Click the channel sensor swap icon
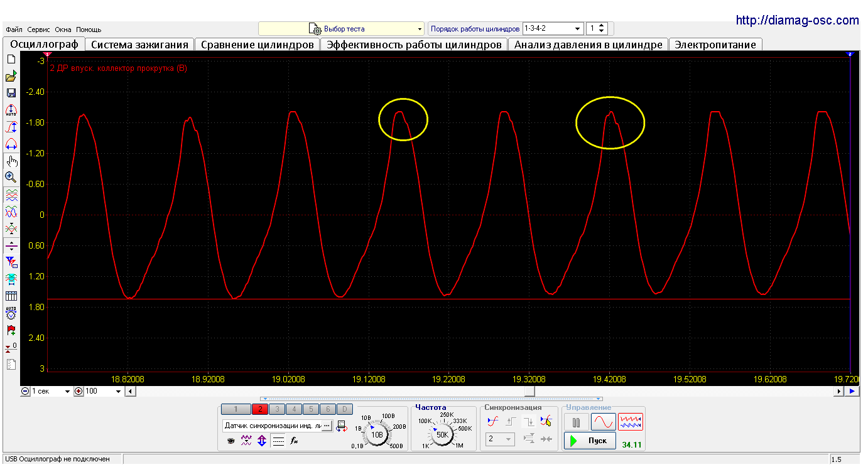 (342, 426)
